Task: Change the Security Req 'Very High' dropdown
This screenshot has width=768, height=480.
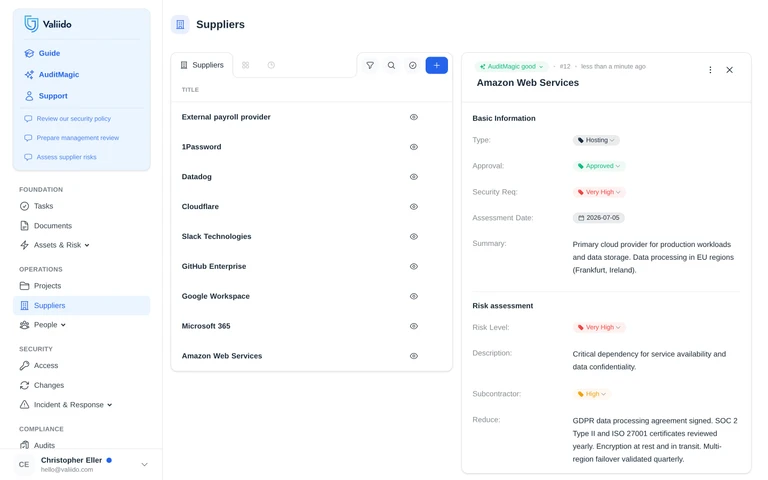Action: pyautogui.click(x=599, y=192)
